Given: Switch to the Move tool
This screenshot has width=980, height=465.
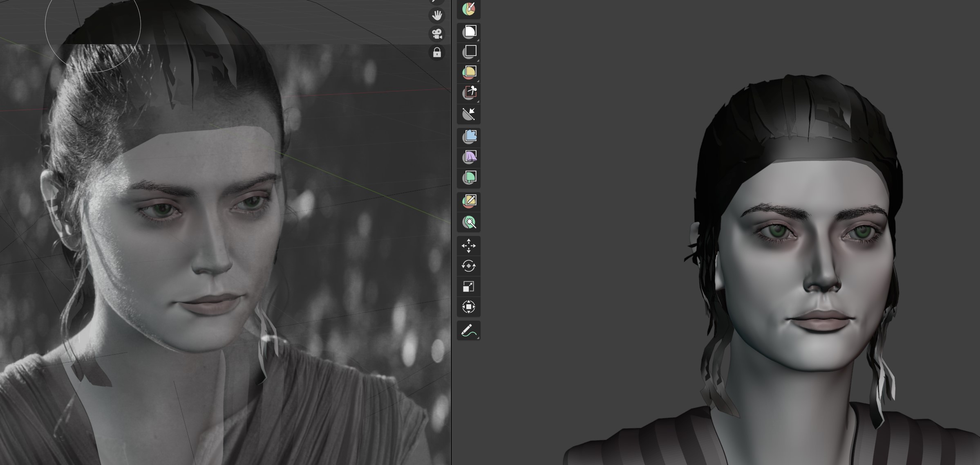Looking at the screenshot, I should tap(469, 246).
